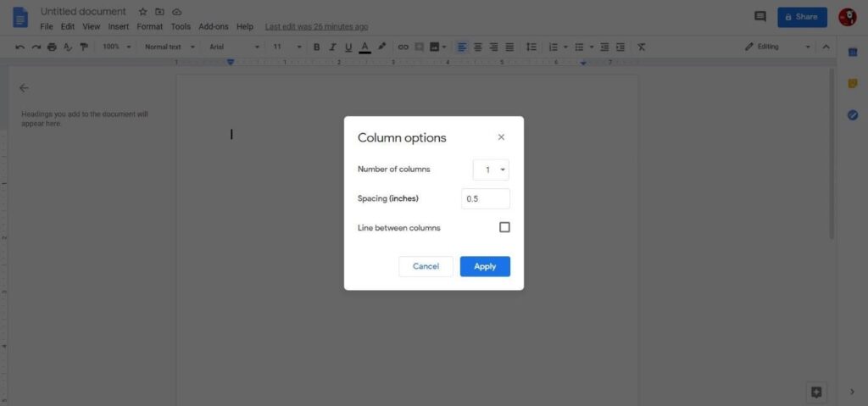Viewport: 868px width, 406px height.
Task: Expand numbered list dropdown arrow
Action: click(x=565, y=47)
